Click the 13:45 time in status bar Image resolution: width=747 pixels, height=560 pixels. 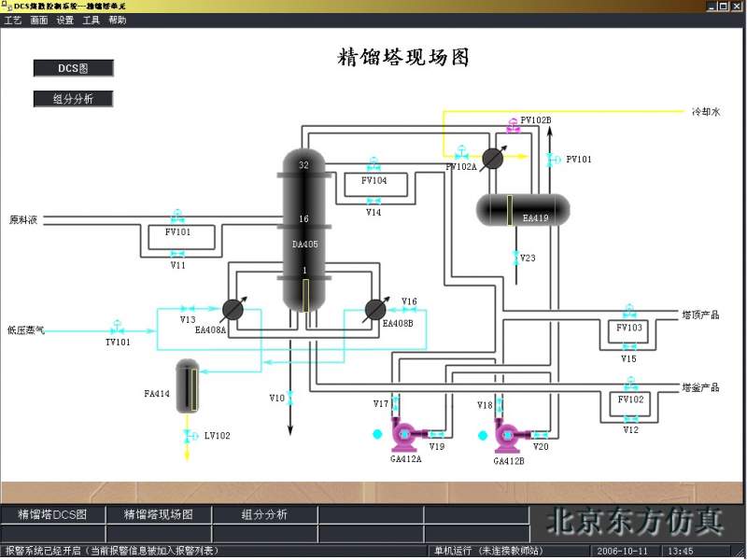point(681,552)
